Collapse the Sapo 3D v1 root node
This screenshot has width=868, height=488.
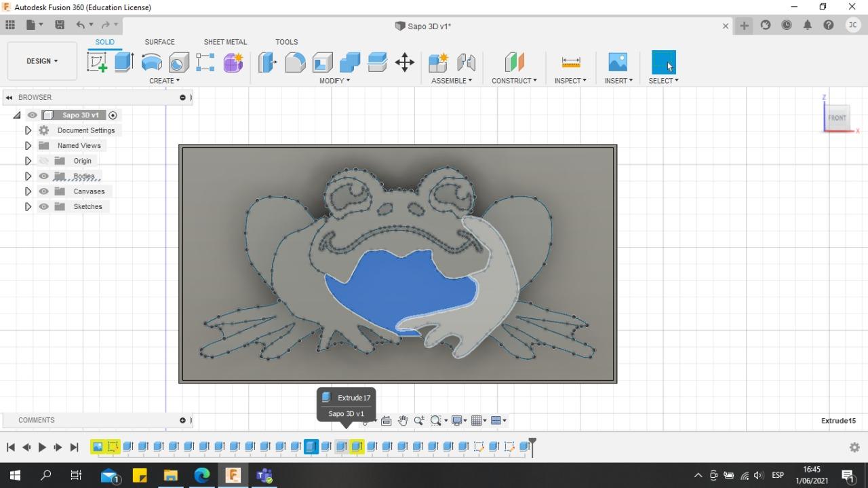[x=17, y=115]
